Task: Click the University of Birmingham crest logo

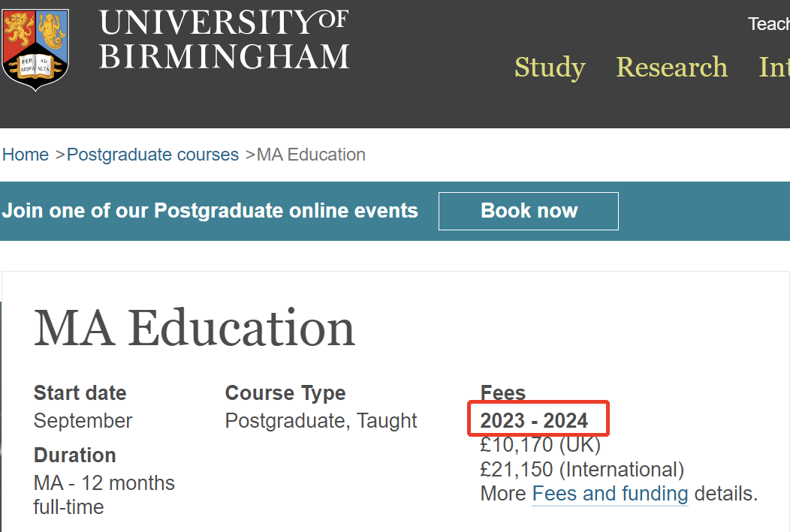Action: tap(35, 50)
